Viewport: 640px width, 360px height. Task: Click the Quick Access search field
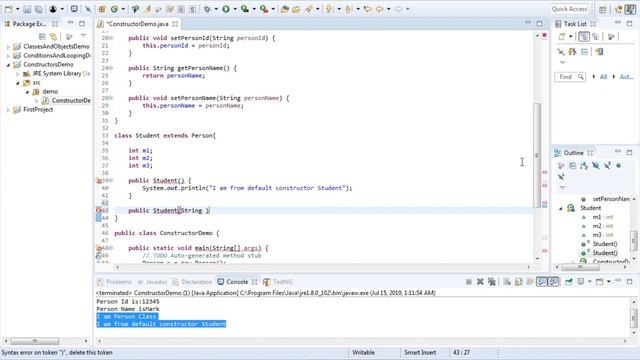click(569, 9)
